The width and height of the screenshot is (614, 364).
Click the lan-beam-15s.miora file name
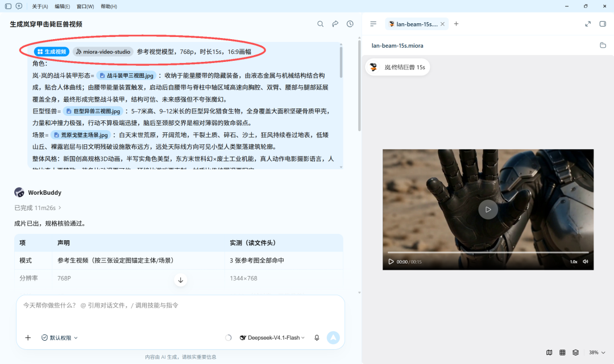tap(397, 45)
